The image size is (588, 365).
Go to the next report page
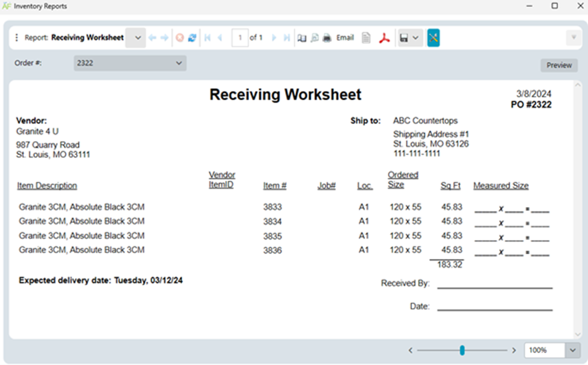pos(274,37)
